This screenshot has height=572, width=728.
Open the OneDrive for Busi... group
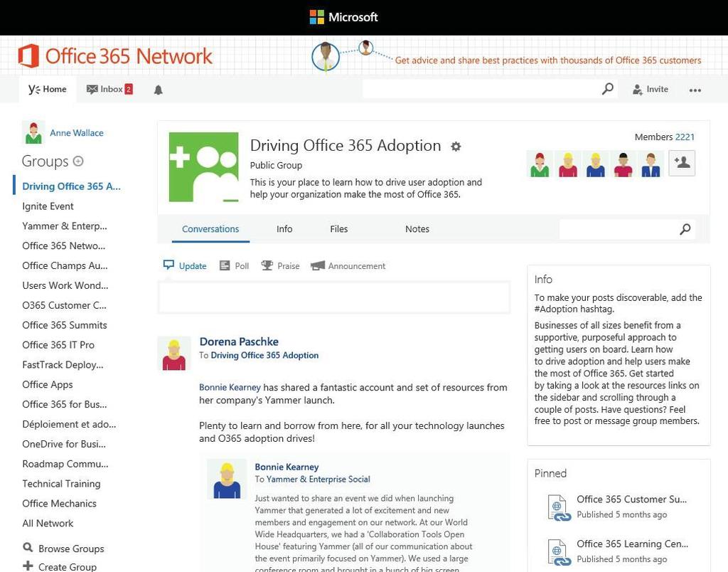coord(64,444)
